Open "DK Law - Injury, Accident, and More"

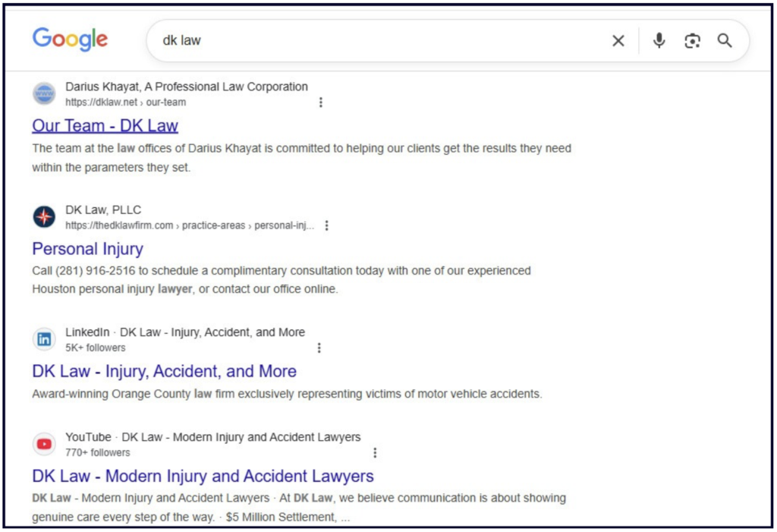click(x=164, y=371)
